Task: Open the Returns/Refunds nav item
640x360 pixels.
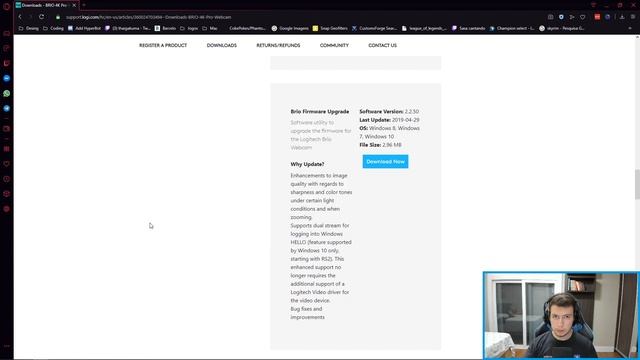Action: 278,45
